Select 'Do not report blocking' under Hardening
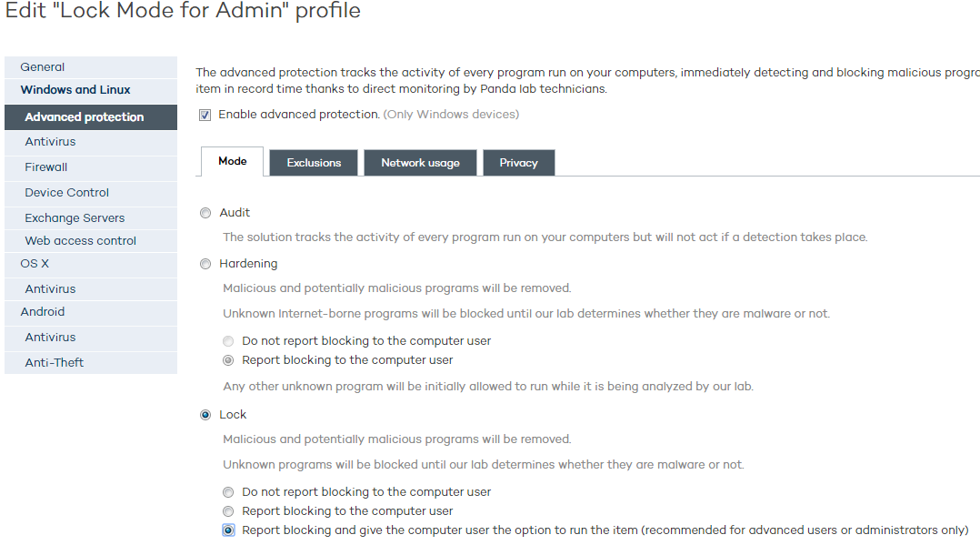 coord(228,341)
